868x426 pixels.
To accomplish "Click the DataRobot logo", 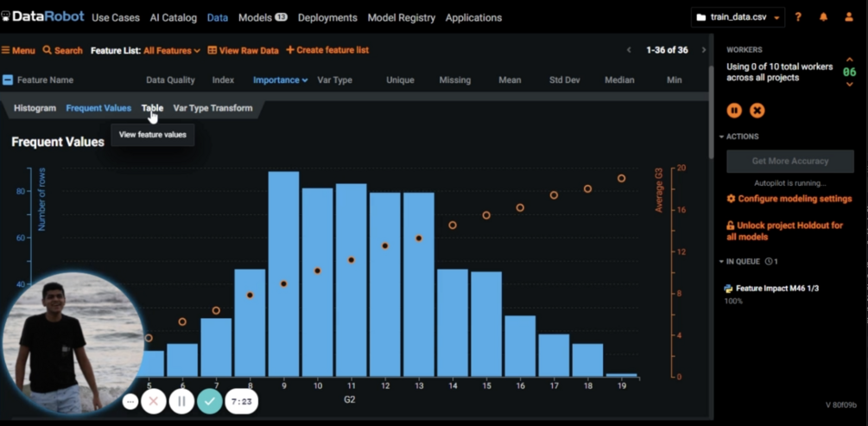I will point(42,16).
